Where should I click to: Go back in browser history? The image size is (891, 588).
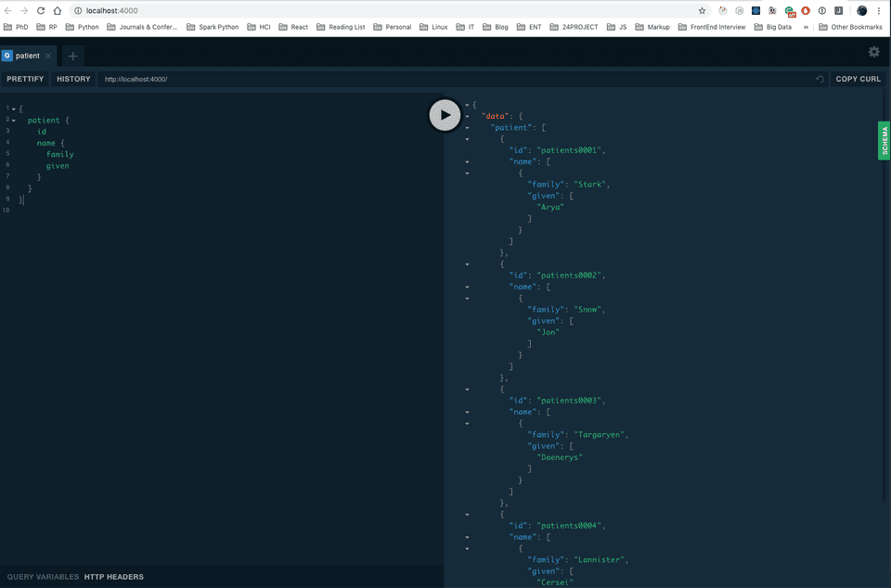(x=8, y=10)
